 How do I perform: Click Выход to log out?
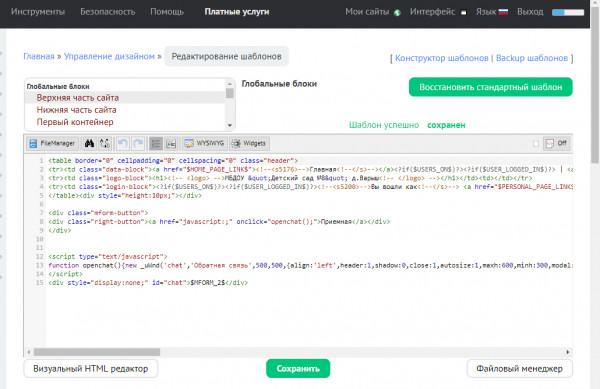coord(530,12)
